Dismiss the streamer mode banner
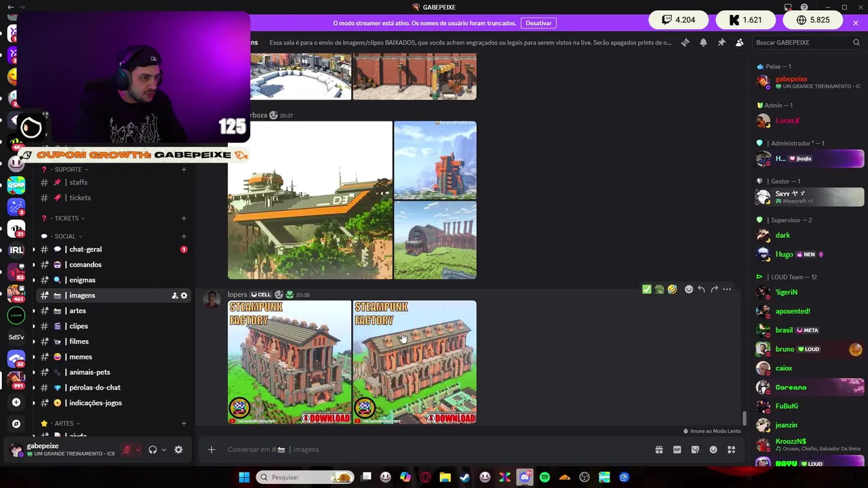The width and height of the screenshot is (868, 488). click(856, 23)
